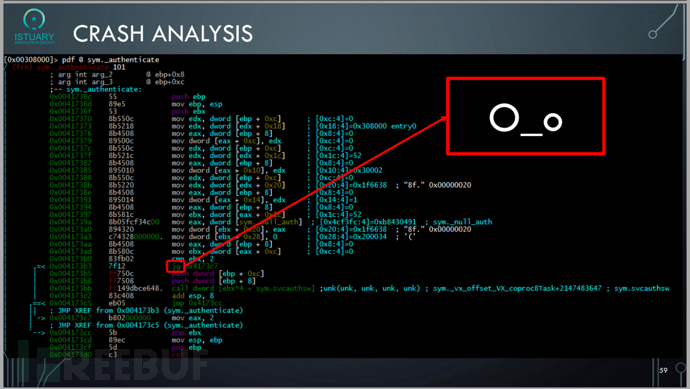
Task: Click slide page number 59
Action: [664, 371]
